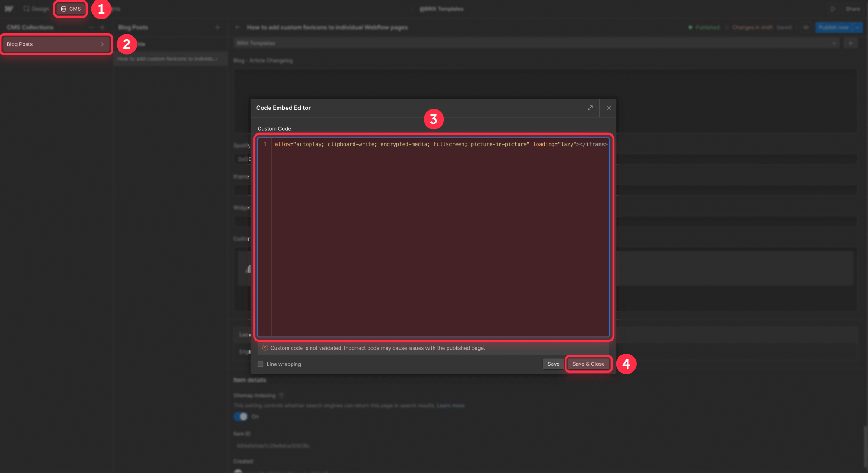Click the Save & Close button
Image resolution: width=868 pixels, height=473 pixels.
[588, 364]
